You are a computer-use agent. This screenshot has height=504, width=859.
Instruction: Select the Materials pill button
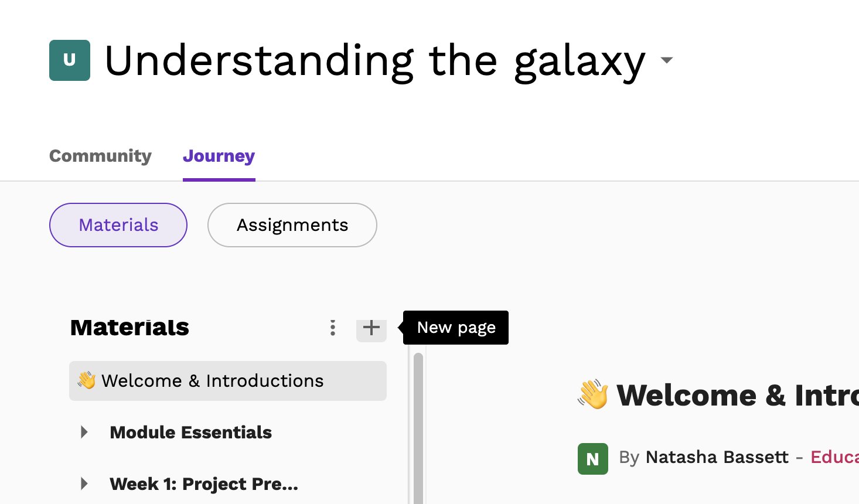(x=118, y=225)
